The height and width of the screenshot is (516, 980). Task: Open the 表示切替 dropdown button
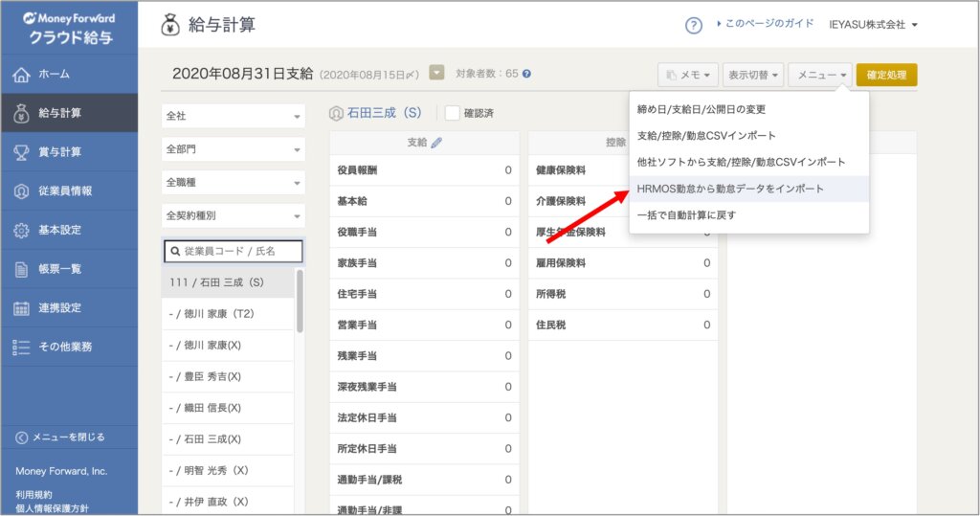[752, 75]
